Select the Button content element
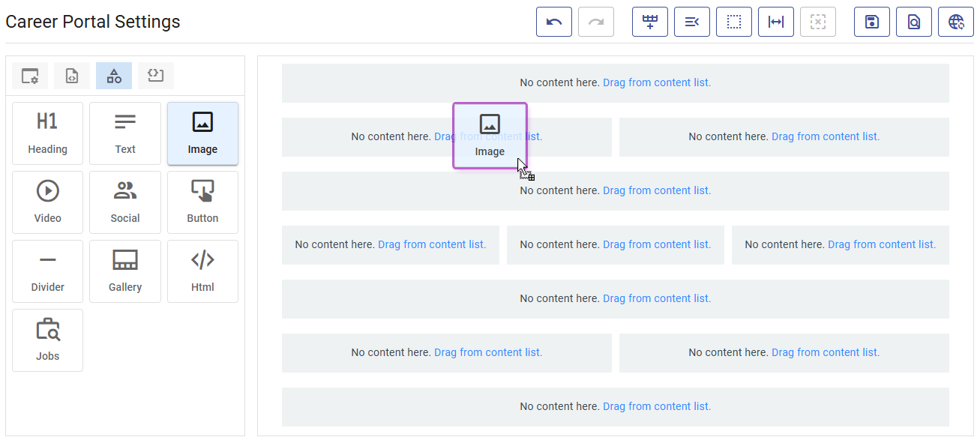The height and width of the screenshot is (443, 980). [202, 202]
